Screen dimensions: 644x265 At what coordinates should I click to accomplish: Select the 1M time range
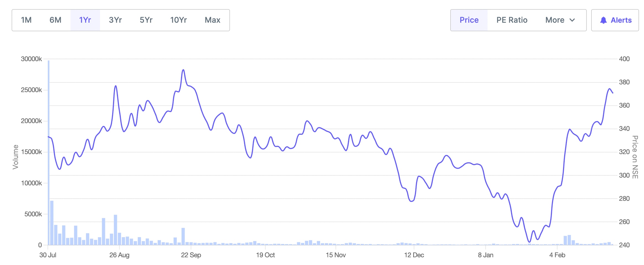26,20
